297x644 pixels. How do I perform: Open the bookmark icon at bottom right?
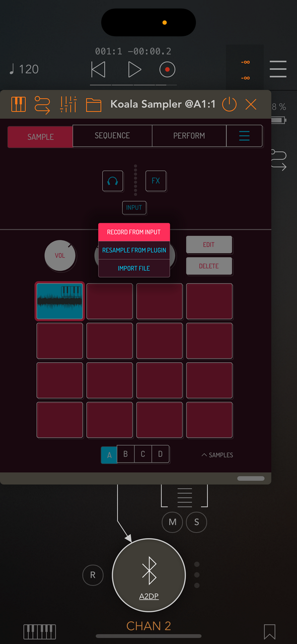(269, 632)
